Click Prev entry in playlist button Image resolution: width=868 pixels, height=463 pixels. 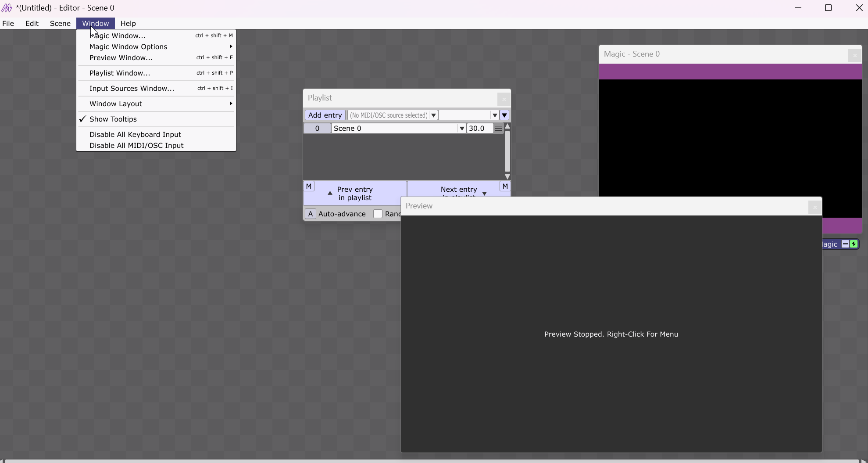click(x=355, y=194)
